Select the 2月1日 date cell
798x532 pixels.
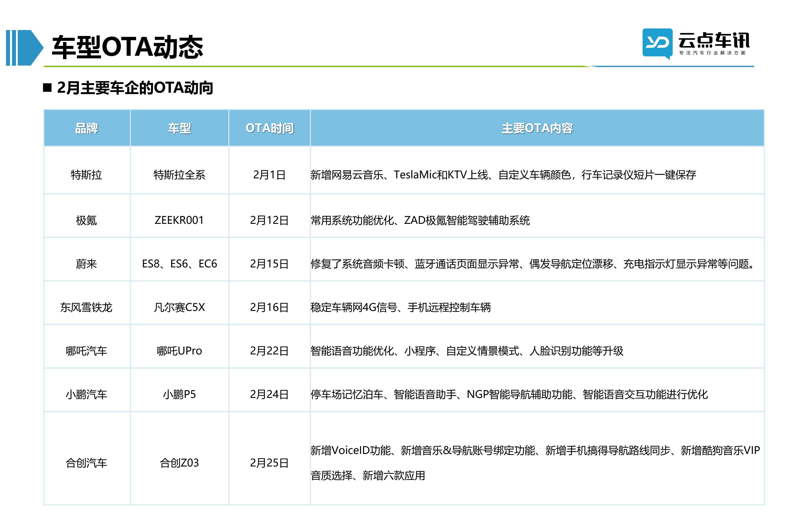pyautogui.click(x=269, y=170)
